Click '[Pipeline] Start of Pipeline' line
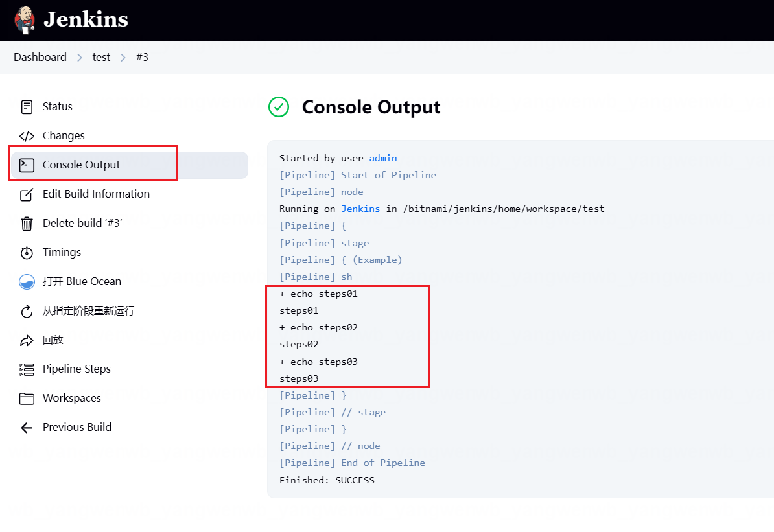 click(358, 175)
